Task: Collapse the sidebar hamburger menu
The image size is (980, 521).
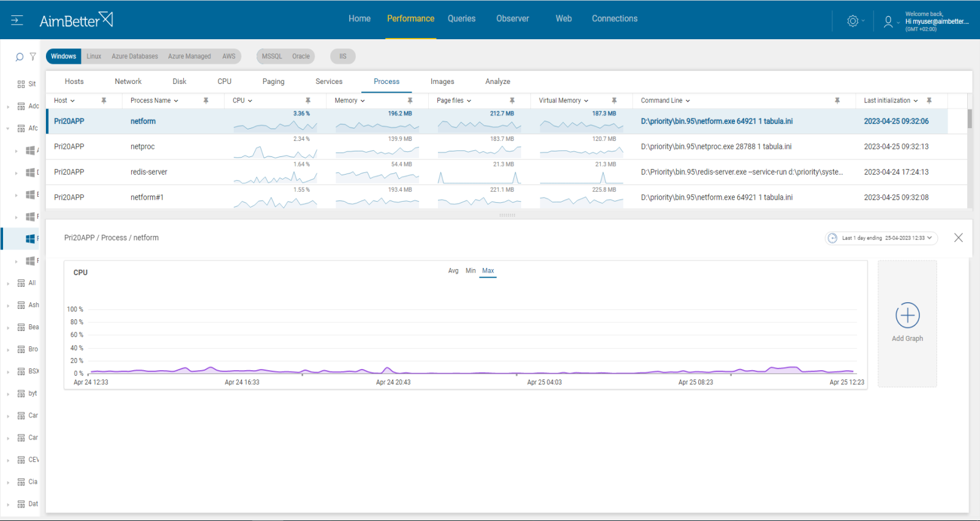Action: pyautogui.click(x=17, y=20)
